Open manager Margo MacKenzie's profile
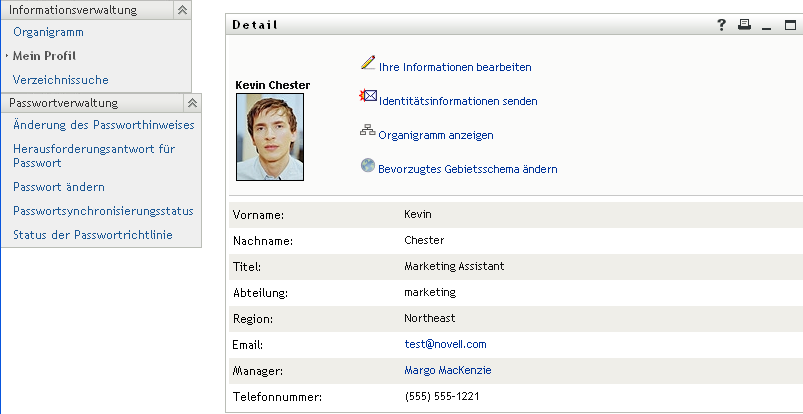Viewport: 803px width, 414px height. click(x=447, y=370)
